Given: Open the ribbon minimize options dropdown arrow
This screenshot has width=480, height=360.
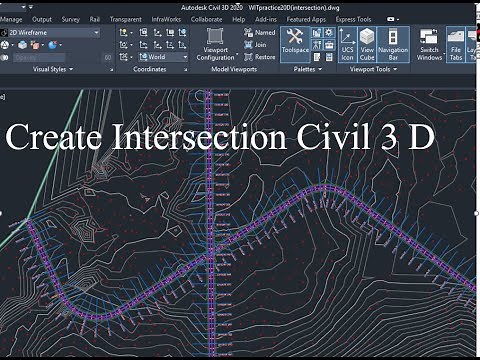Looking at the screenshot, I should click(398, 19).
